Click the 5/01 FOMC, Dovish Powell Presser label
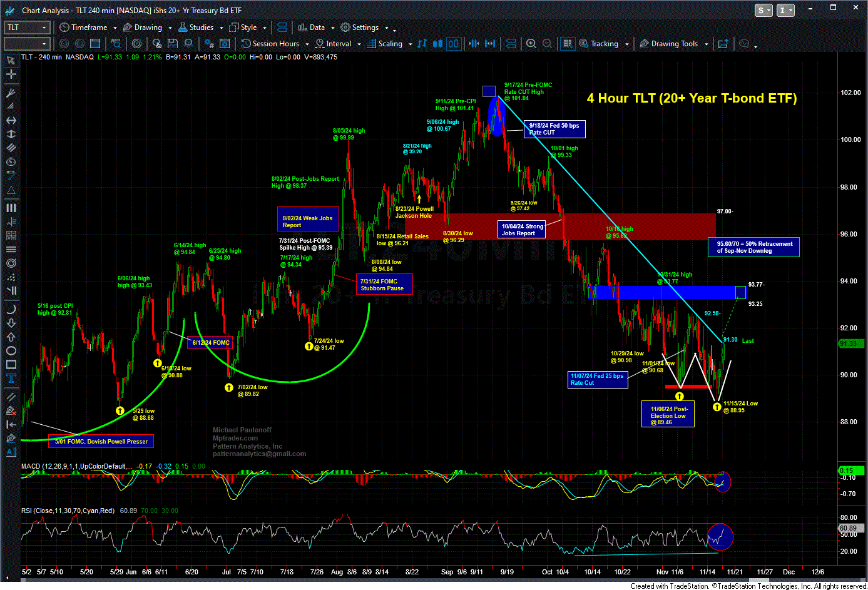The height and width of the screenshot is (590, 868). 101,441
